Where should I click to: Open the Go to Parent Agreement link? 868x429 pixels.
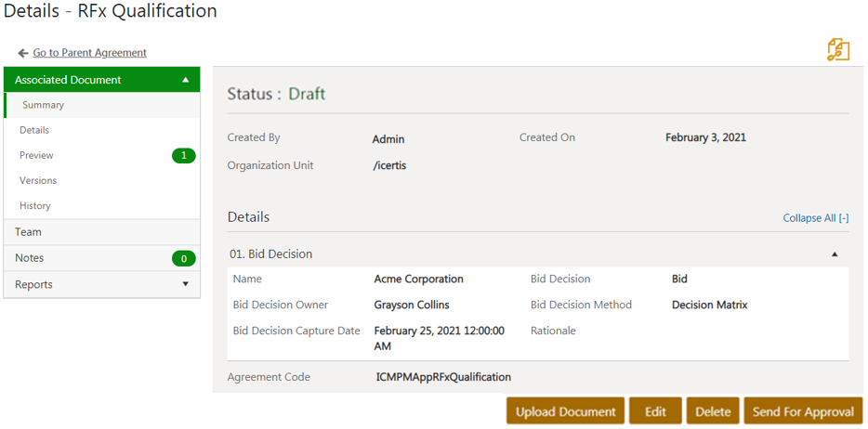pos(89,53)
